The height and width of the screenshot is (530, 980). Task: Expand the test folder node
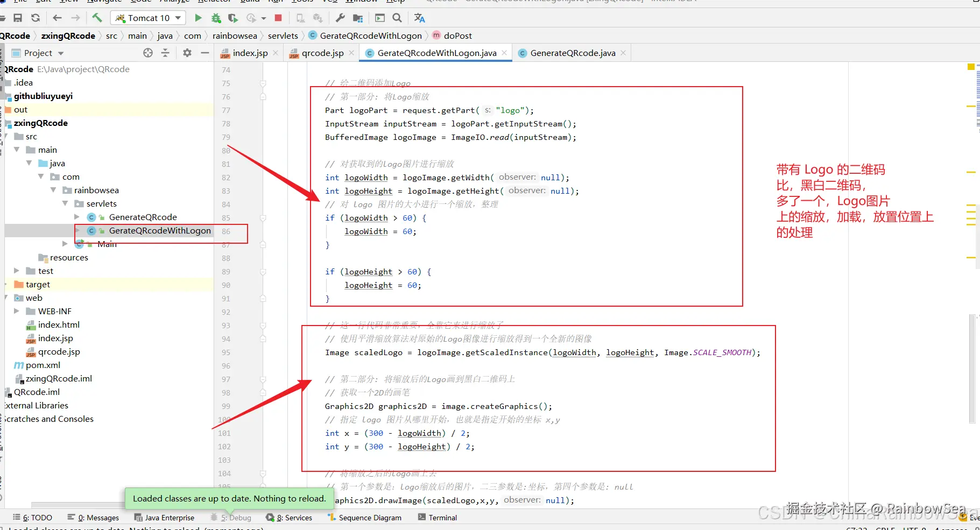[x=17, y=271]
